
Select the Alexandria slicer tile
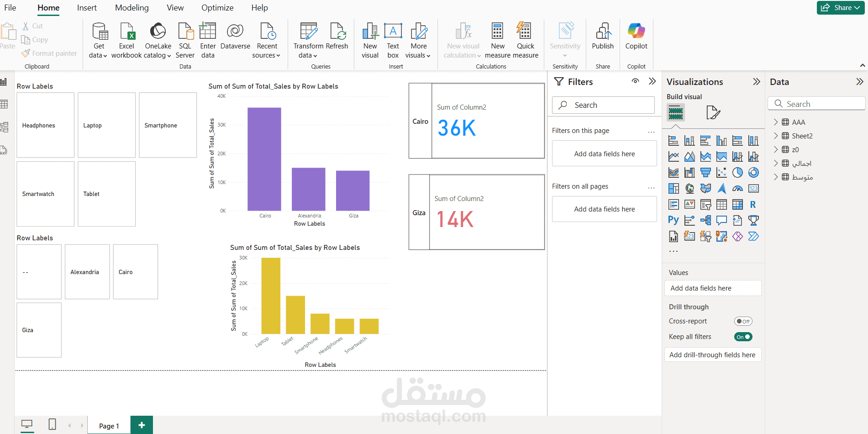point(87,272)
